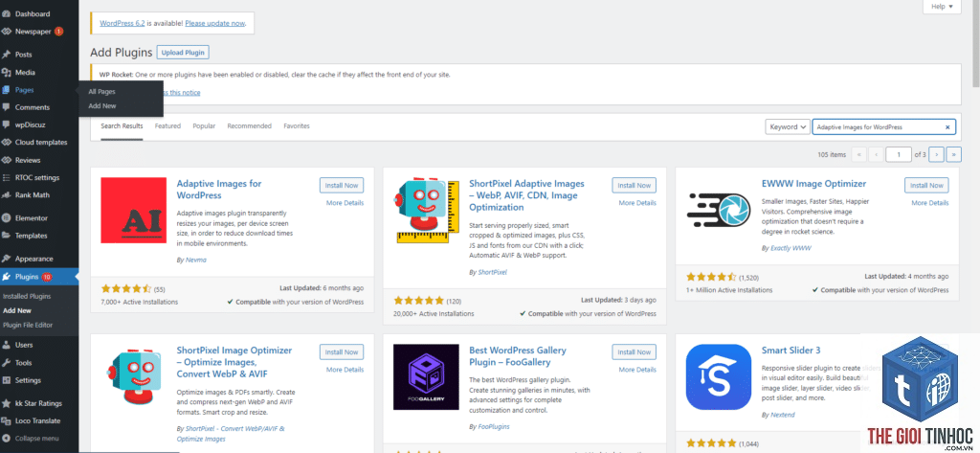Click the Collapse menu arrow icon
The height and width of the screenshot is (453, 980).
point(7,438)
